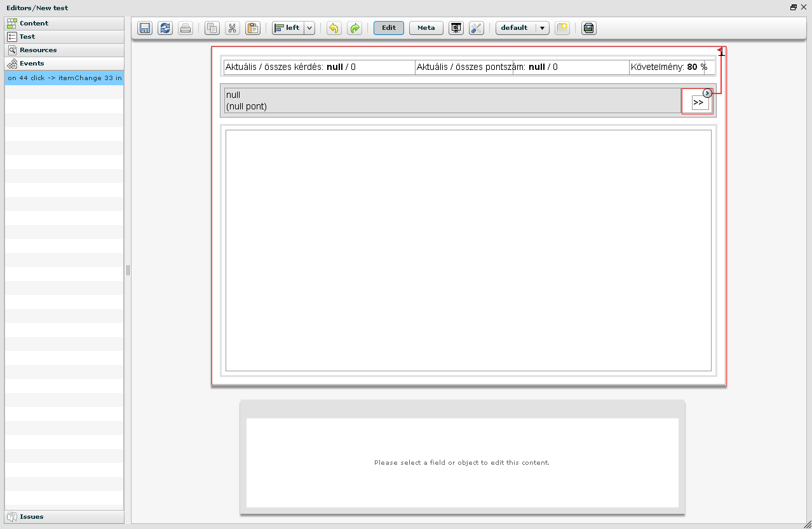Screen dimensions: 812x529
Task: Open the Resources panel section
Action: [x=64, y=50]
